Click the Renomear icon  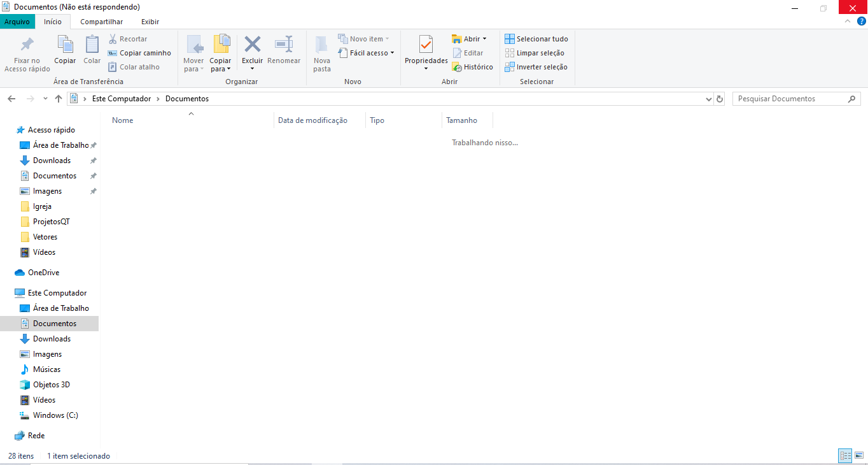284,44
